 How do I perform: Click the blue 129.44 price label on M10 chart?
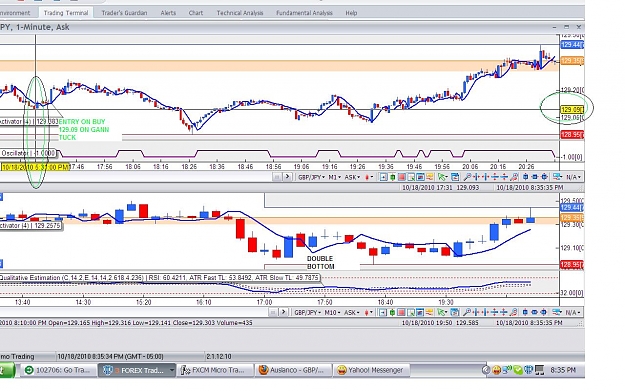572,207
